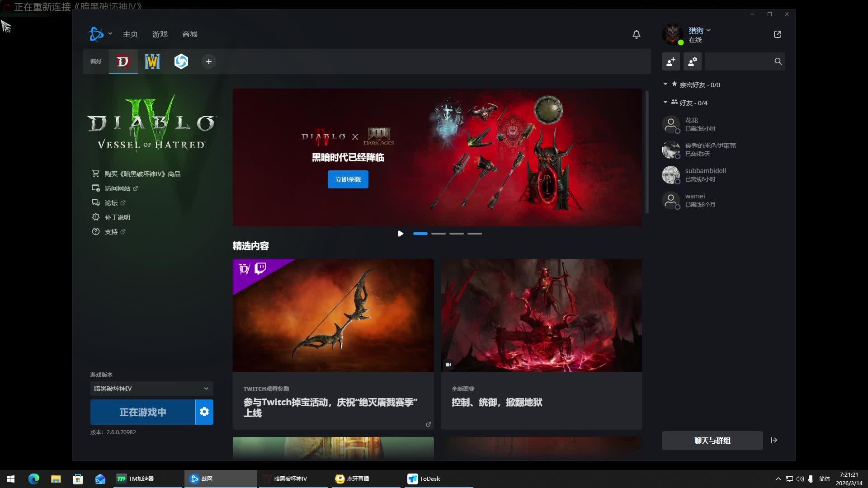Collapse the friends list sidebar arrow
Image resolution: width=868 pixels, height=488 pixels.
click(x=774, y=440)
